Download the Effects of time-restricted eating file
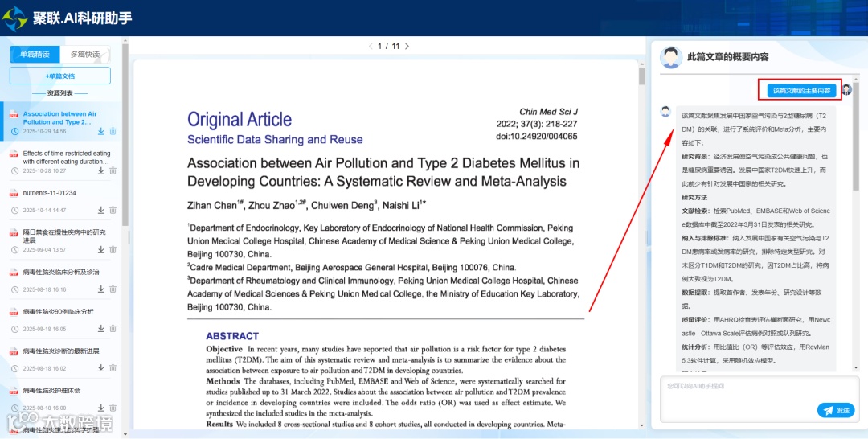868x439 pixels. tap(101, 170)
